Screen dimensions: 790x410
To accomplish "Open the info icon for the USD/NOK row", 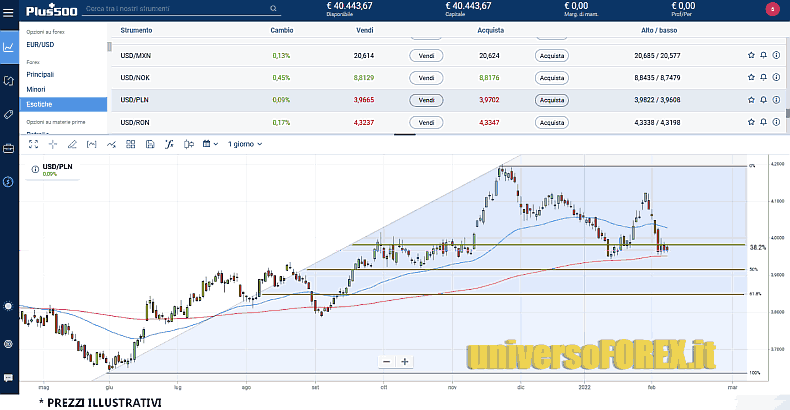I will [x=777, y=78].
